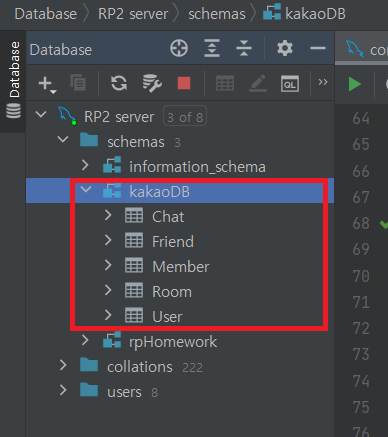Click the red Disconnect stop icon
This screenshot has height=437, width=388.
click(x=184, y=83)
